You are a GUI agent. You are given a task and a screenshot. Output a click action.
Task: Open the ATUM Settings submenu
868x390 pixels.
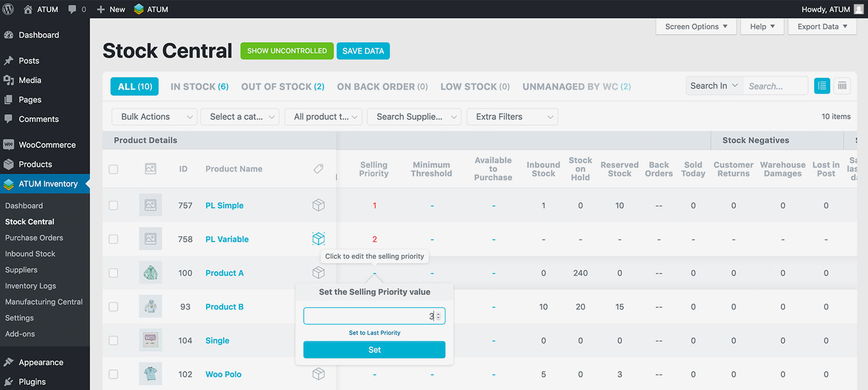click(19, 317)
